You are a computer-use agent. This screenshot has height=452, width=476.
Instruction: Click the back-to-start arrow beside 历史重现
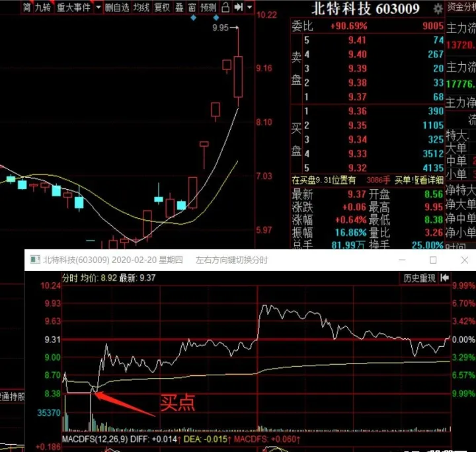445,278
